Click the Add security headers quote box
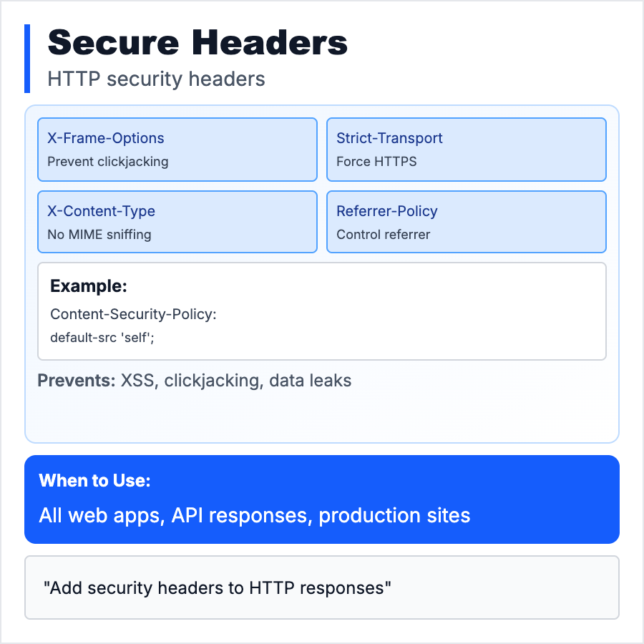Viewport: 644px width, 644px height. pos(322,587)
